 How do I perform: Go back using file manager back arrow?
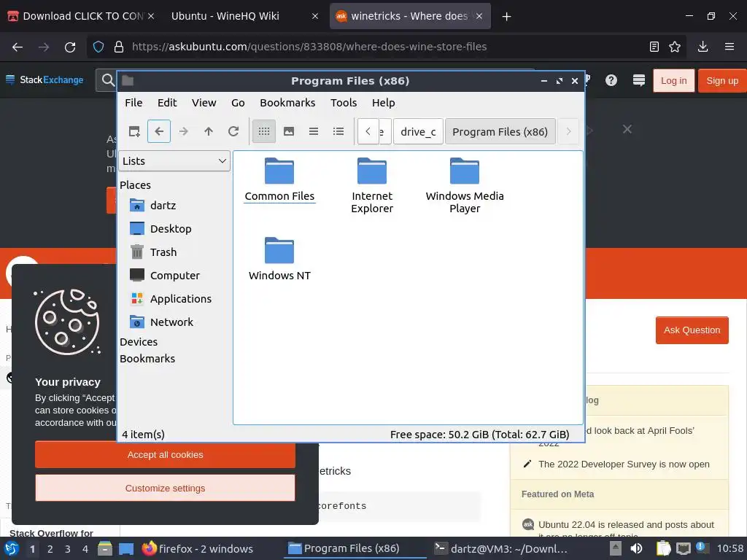coord(159,131)
